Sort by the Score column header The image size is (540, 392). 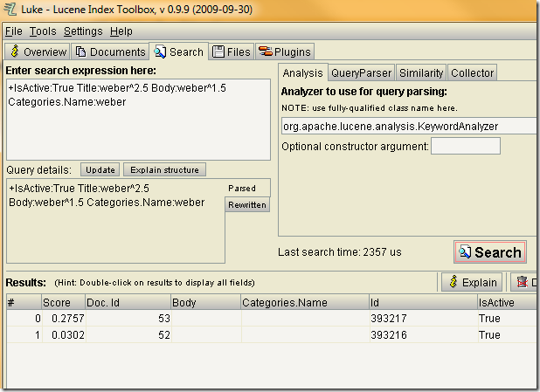[64, 303]
